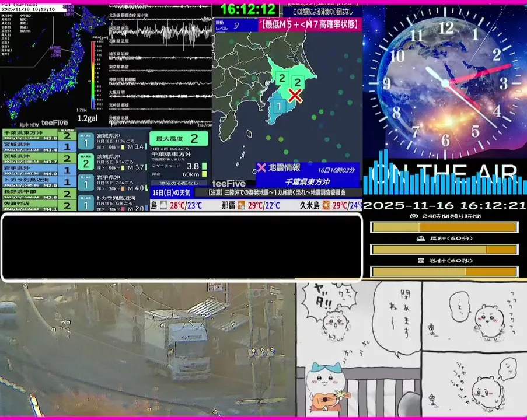527x420 pixels.
Task: Click the pink X icon beside 地震情報
Action: 261,167
